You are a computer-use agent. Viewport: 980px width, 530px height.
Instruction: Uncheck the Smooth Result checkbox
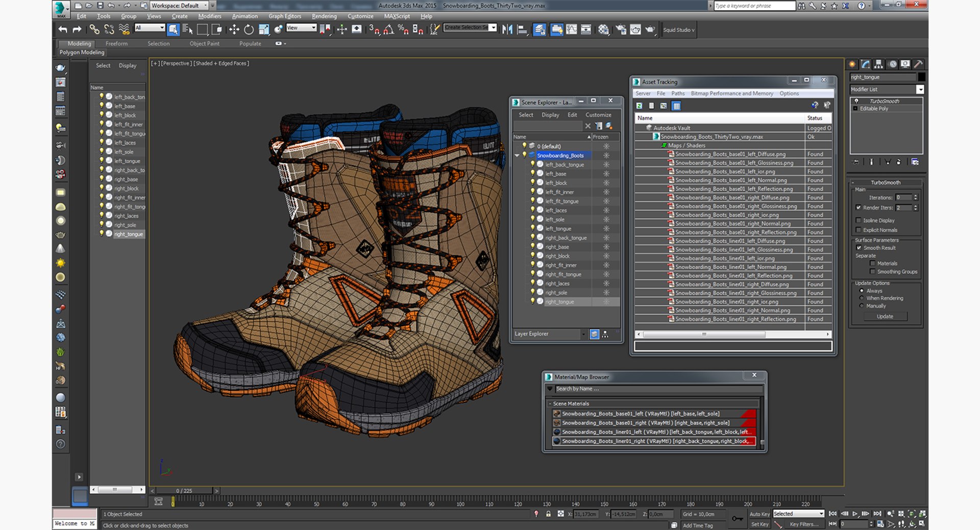[x=859, y=248]
